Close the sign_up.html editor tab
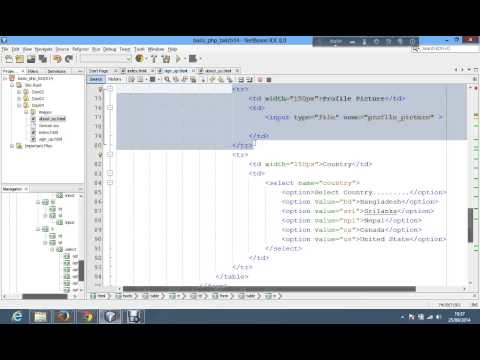Image resolution: width=480 pixels, height=360 pixels. [193, 71]
